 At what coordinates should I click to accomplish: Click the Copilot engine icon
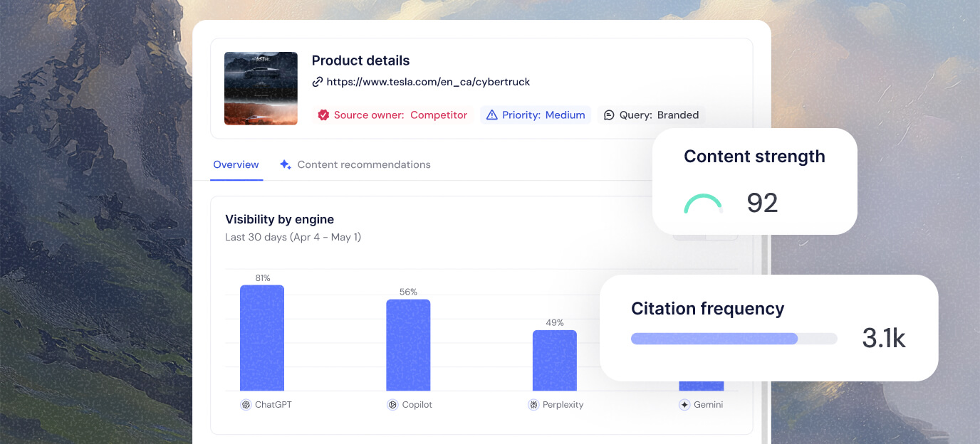(x=392, y=405)
